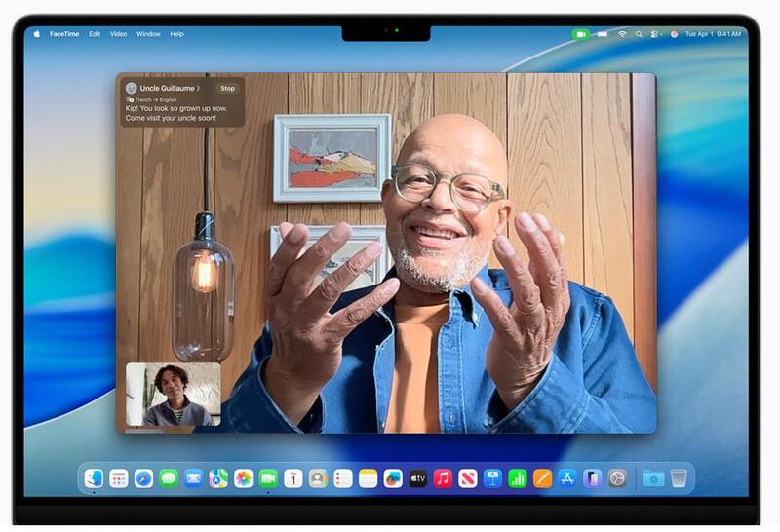
Task: Open System Settings from the Dock
Action: [617, 478]
